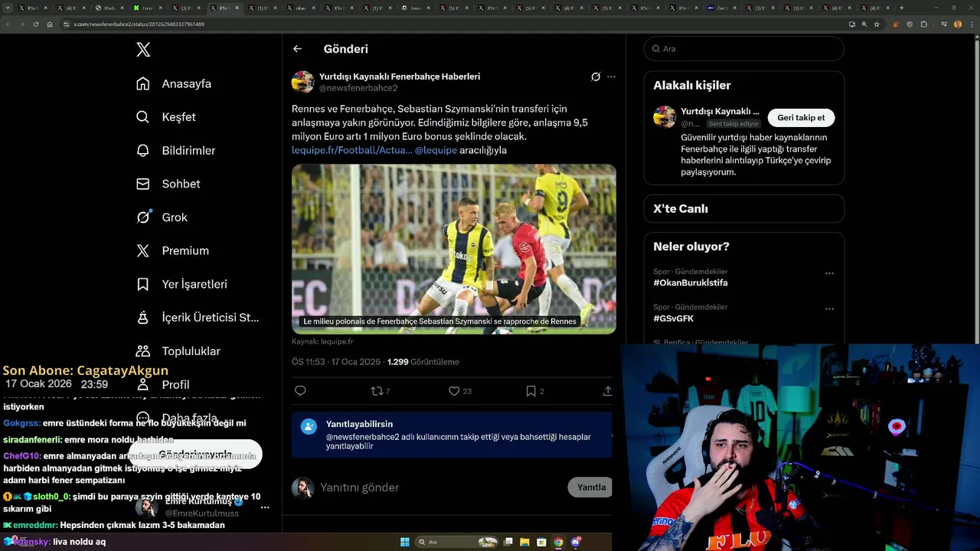This screenshot has width=980, height=551.
Task: Open Task View on the taskbar
Action: pos(508,542)
